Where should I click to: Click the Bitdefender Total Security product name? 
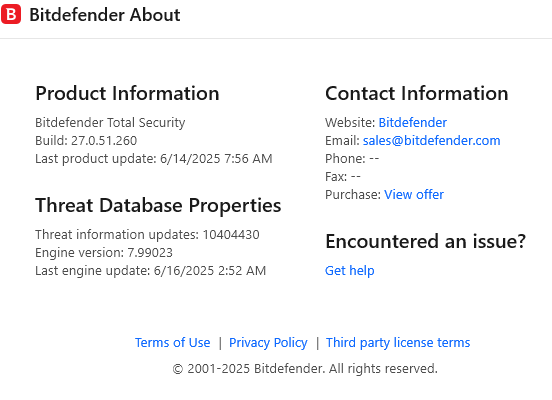110,123
